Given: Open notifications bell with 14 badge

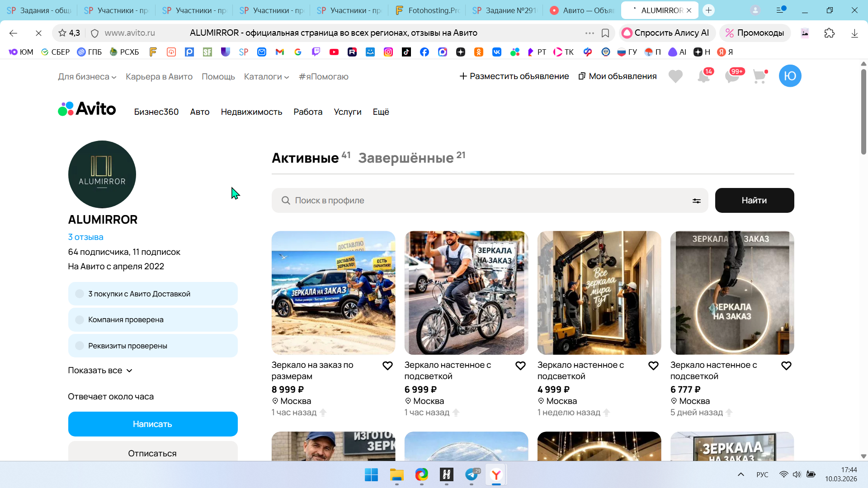Looking at the screenshot, I should coord(703,76).
